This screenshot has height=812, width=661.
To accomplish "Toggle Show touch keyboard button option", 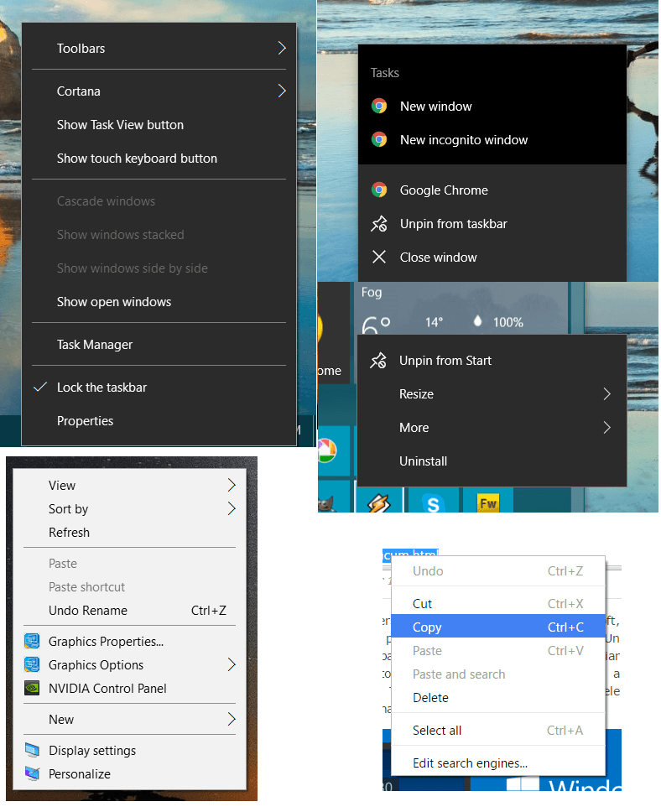I will point(137,159).
